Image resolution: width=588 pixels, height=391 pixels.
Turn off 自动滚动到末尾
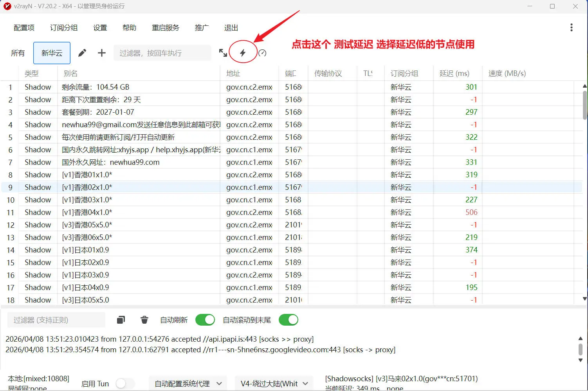click(289, 320)
